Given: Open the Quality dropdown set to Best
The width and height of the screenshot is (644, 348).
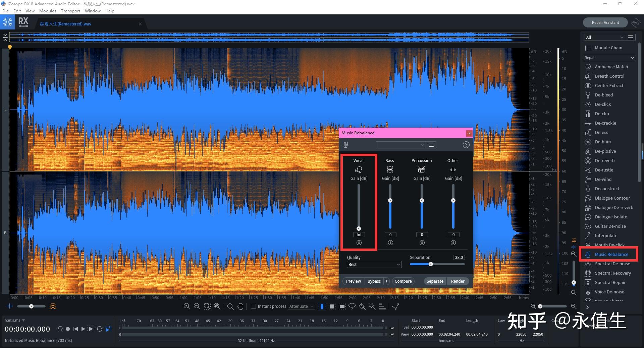Looking at the screenshot, I should (x=374, y=265).
